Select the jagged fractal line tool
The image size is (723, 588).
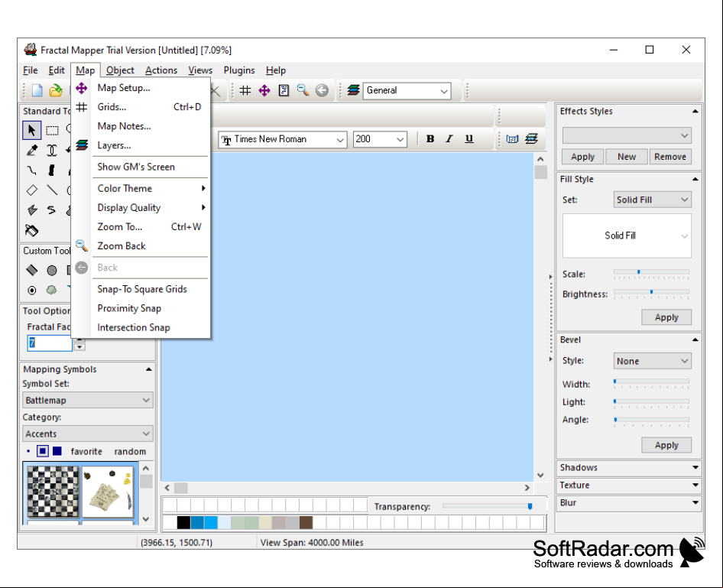32,171
